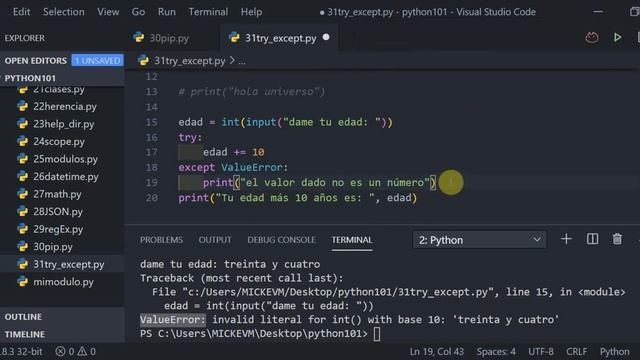Open the View menu
Screen dimensions: 640x360
pos(108,12)
